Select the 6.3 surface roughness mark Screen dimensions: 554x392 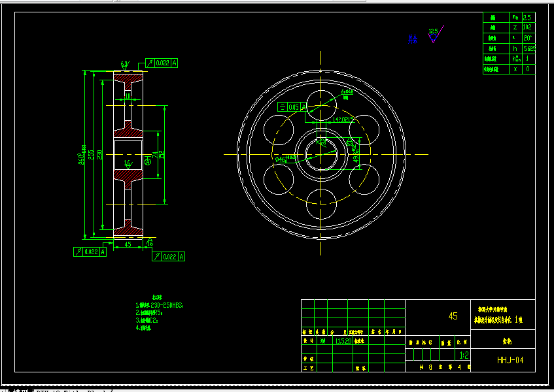pyautogui.click(x=125, y=65)
